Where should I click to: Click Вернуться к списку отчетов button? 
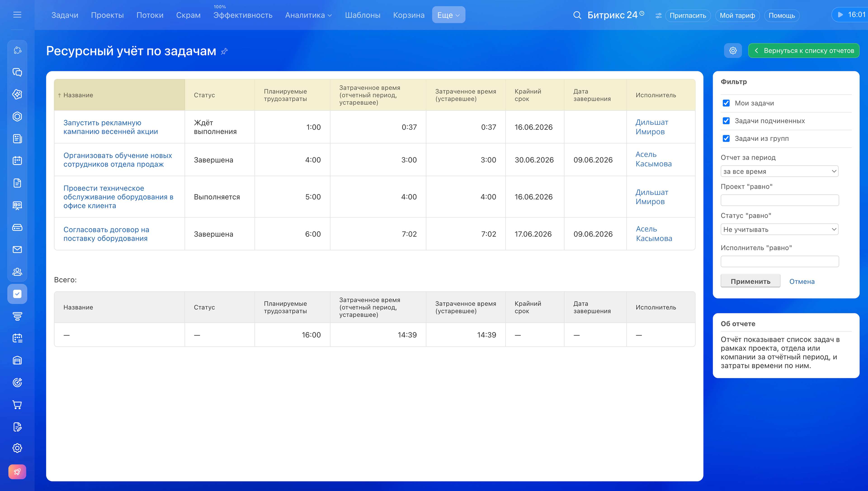tap(804, 51)
